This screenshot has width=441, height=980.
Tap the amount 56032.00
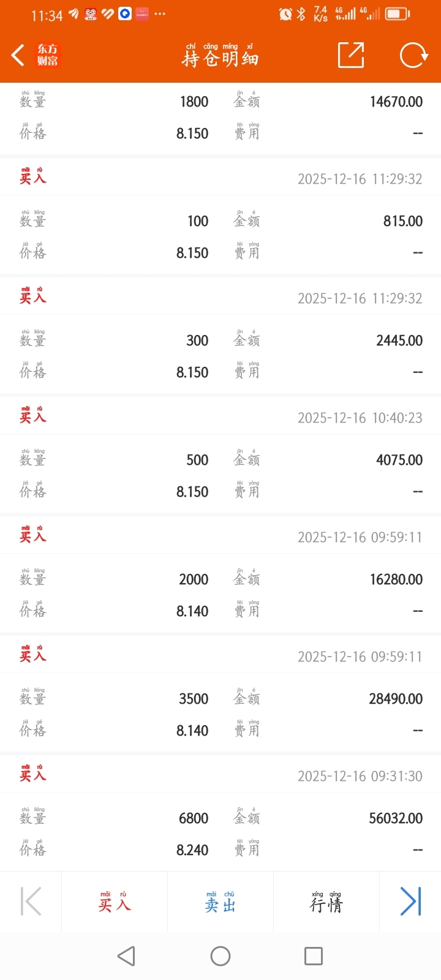(x=396, y=818)
